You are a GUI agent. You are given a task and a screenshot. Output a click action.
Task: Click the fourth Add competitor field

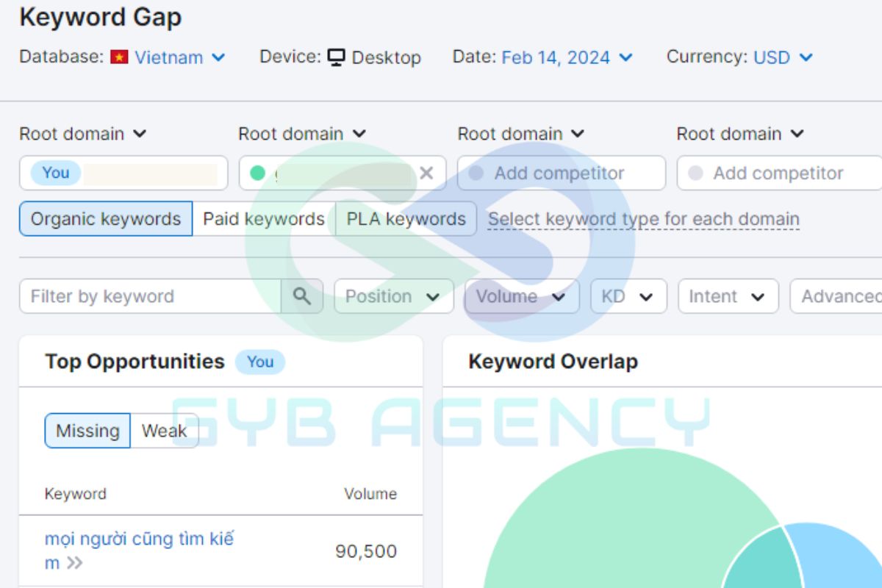pyautogui.click(x=779, y=173)
